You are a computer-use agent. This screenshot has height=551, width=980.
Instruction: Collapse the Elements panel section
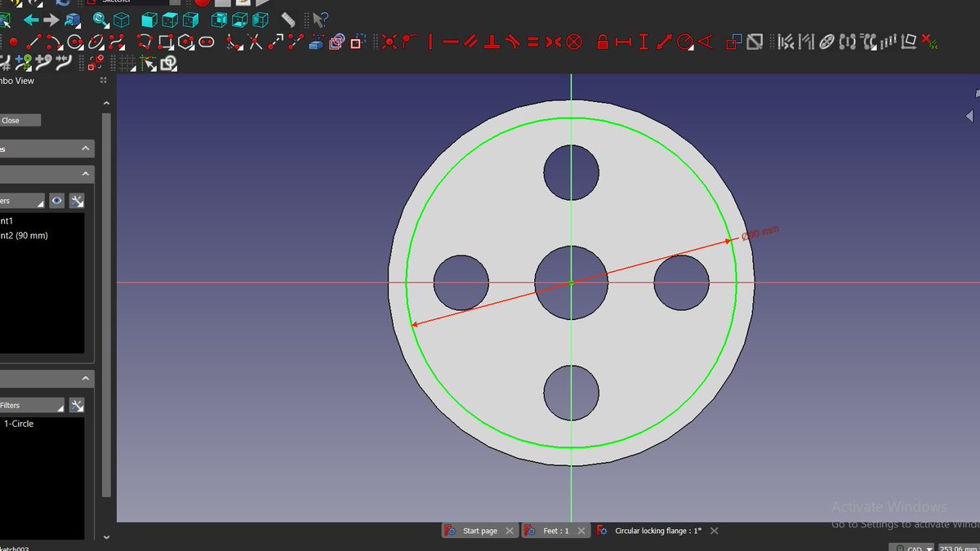pyautogui.click(x=86, y=379)
